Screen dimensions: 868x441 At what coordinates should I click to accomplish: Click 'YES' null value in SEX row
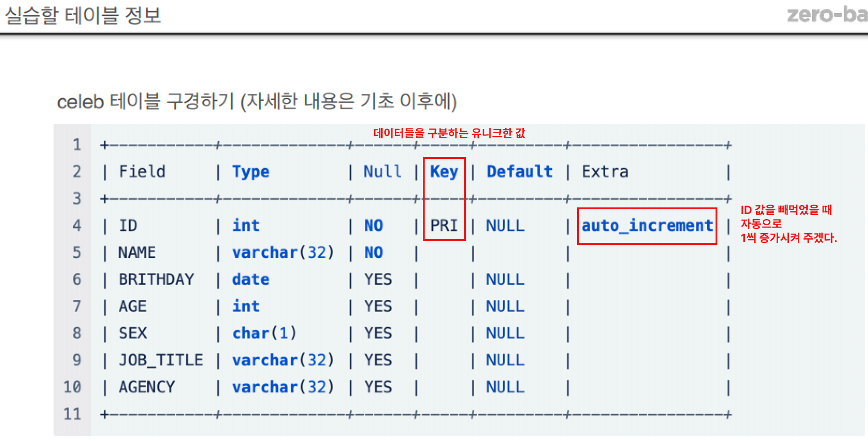(378, 334)
